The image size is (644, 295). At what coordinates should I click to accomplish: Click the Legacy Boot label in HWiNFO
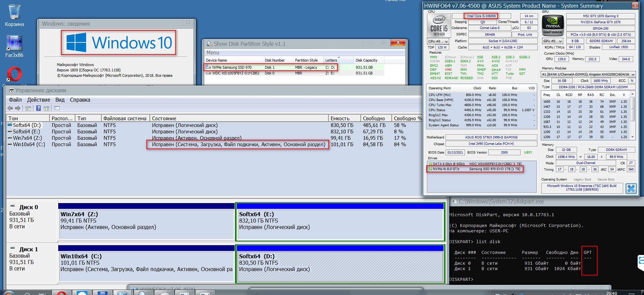(x=582, y=179)
